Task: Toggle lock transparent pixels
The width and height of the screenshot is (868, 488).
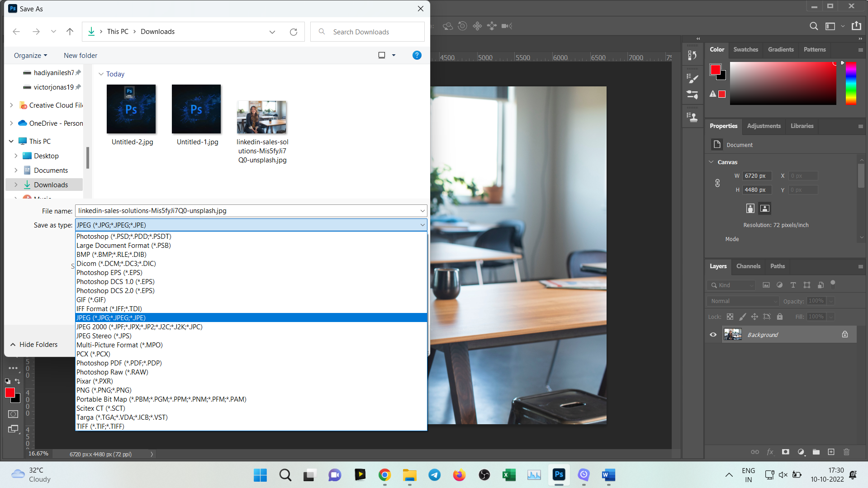Action: tap(730, 317)
